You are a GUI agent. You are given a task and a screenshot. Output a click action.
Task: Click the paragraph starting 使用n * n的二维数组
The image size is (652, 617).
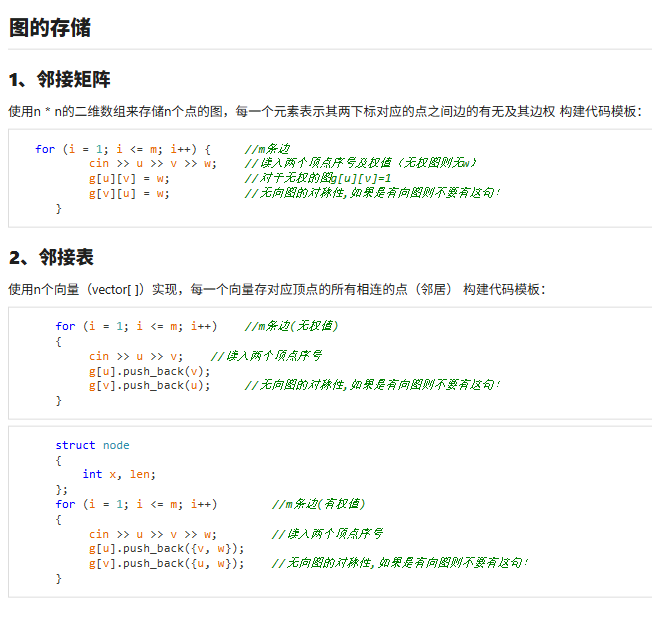pyautogui.click(x=325, y=111)
